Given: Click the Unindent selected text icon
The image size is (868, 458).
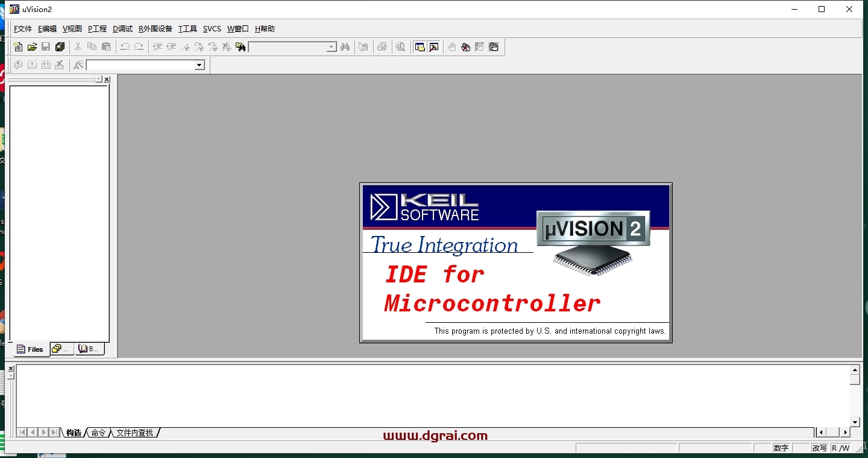Looking at the screenshot, I should pos(171,47).
